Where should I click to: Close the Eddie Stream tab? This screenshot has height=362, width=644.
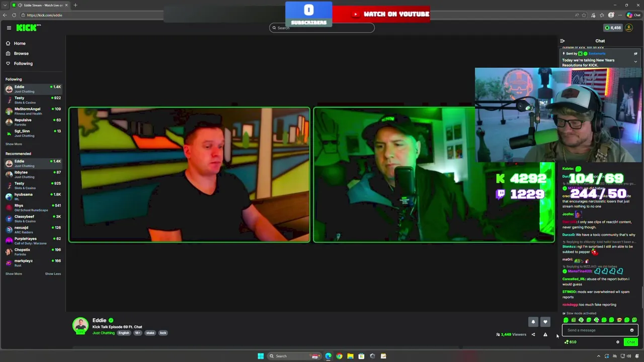click(66, 5)
